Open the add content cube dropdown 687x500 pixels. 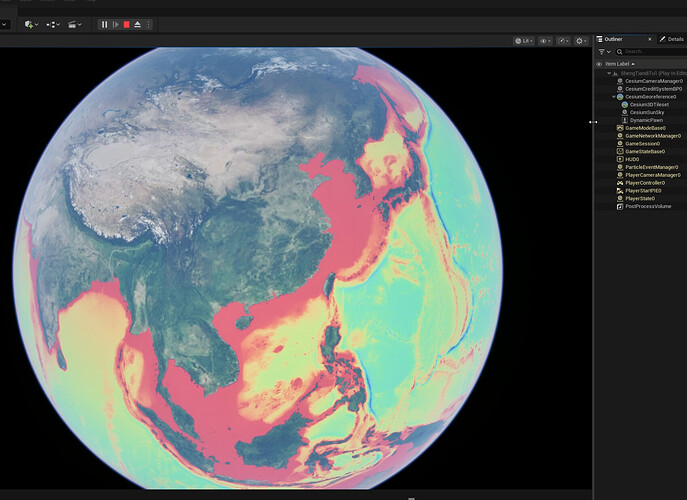pyautogui.click(x=32, y=25)
